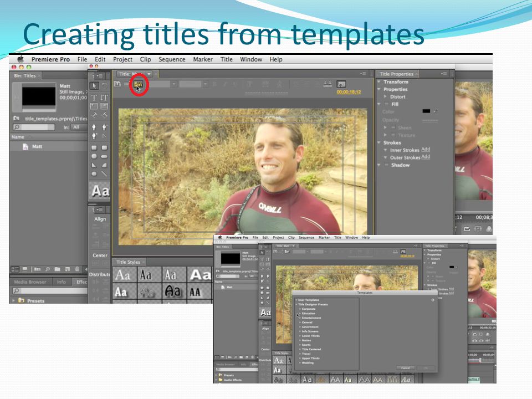This screenshot has height=399, width=532.
Task: Open Roll/Crawl Options icon in large Titler toolbar
Action: (126, 84)
